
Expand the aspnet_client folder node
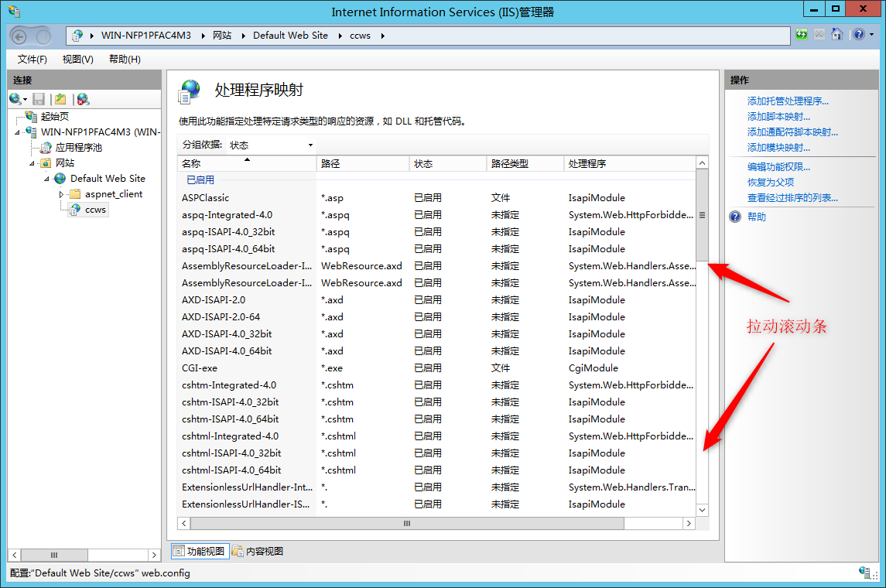pos(61,194)
